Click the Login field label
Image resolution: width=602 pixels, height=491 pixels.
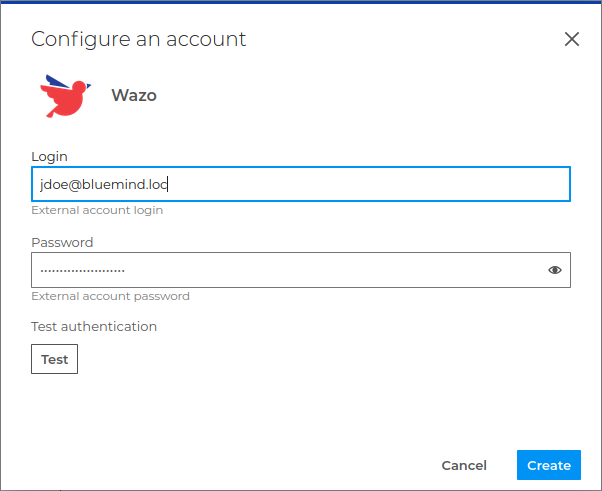click(49, 157)
